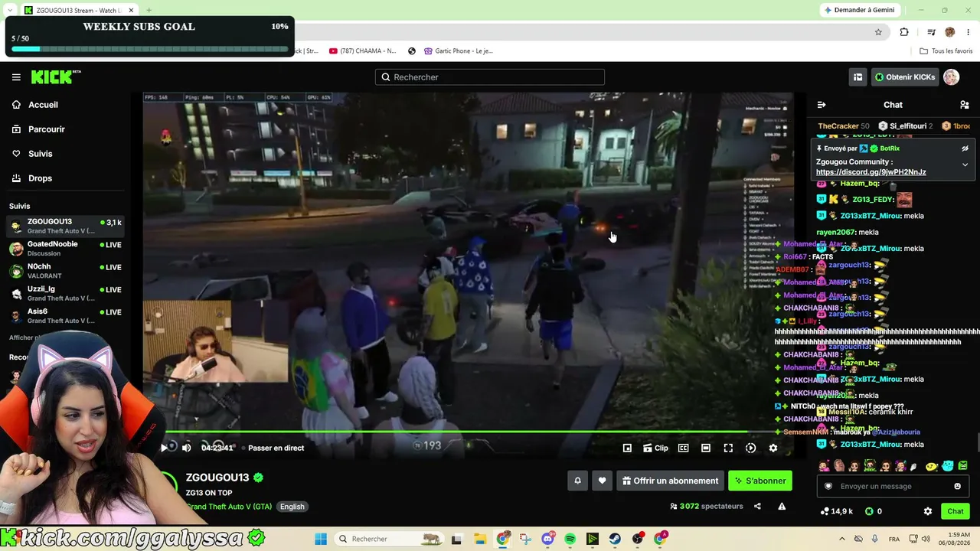Open the taskbar Rechercher search box

[x=390, y=539]
